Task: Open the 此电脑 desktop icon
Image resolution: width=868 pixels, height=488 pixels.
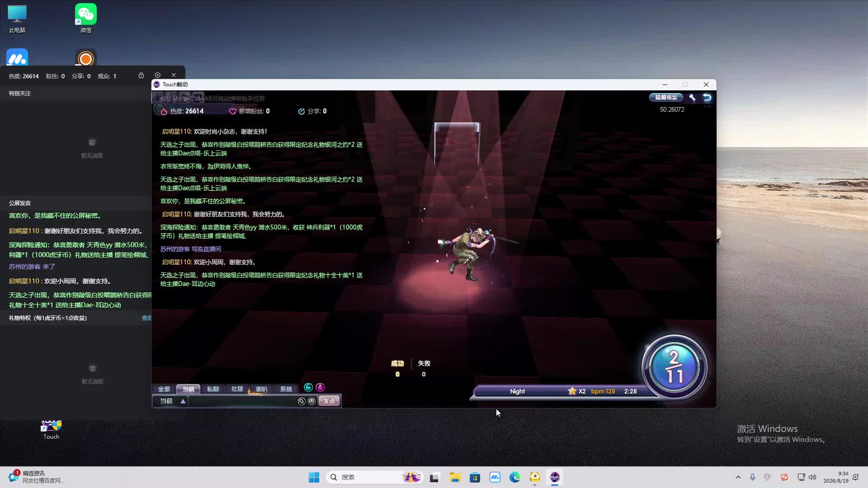Action: pos(17,19)
